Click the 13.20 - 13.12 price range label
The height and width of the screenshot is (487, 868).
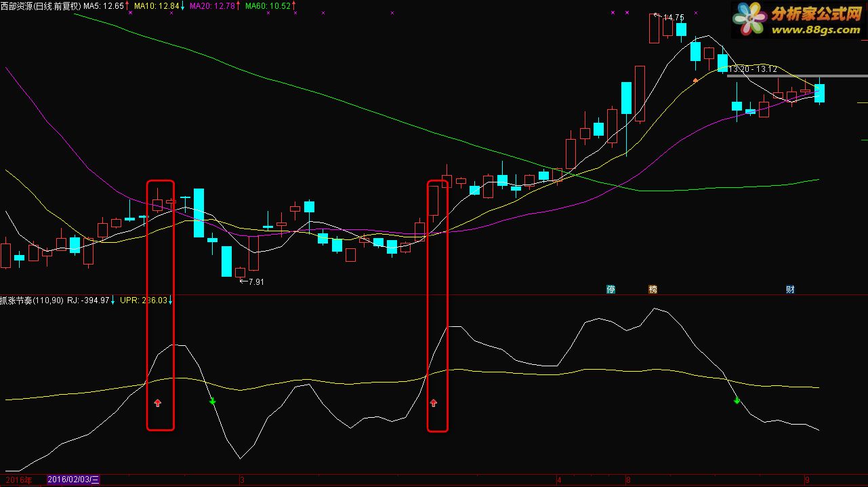753,69
